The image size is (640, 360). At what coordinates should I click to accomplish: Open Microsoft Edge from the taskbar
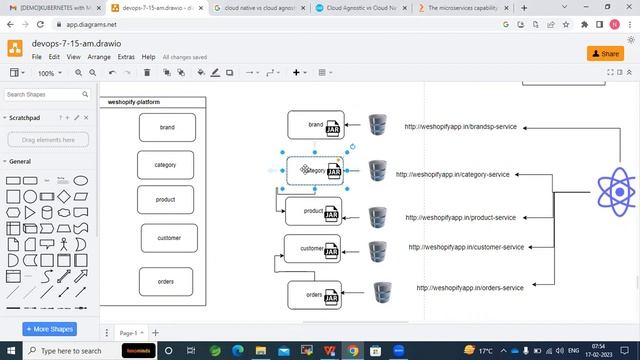click(x=238, y=351)
